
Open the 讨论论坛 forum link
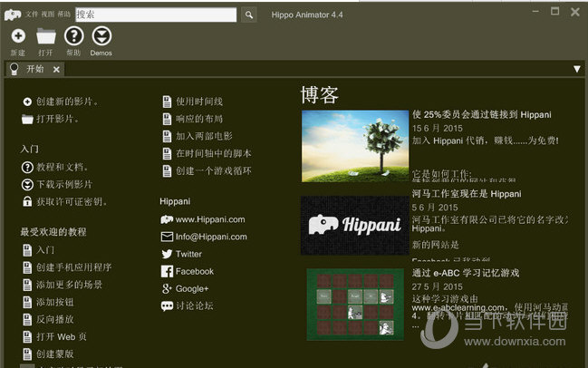195,306
